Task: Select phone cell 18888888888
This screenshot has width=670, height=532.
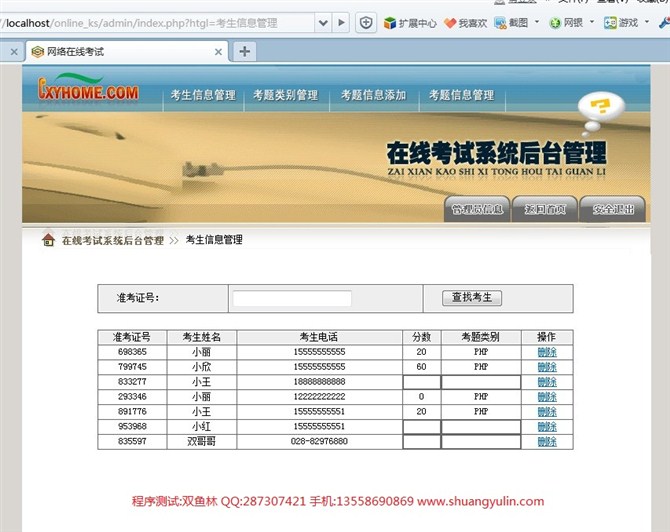Action: pyautogui.click(x=319, y=382)
